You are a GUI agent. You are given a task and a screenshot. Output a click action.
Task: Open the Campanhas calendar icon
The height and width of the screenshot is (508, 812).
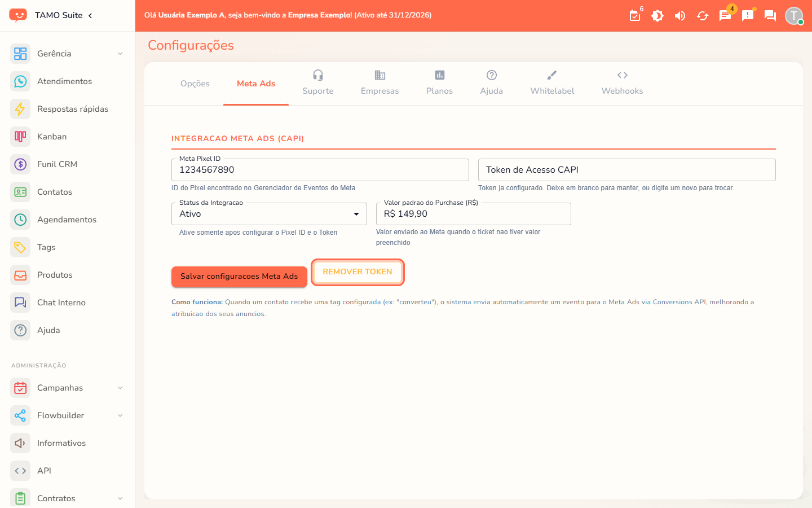point(20,388)
